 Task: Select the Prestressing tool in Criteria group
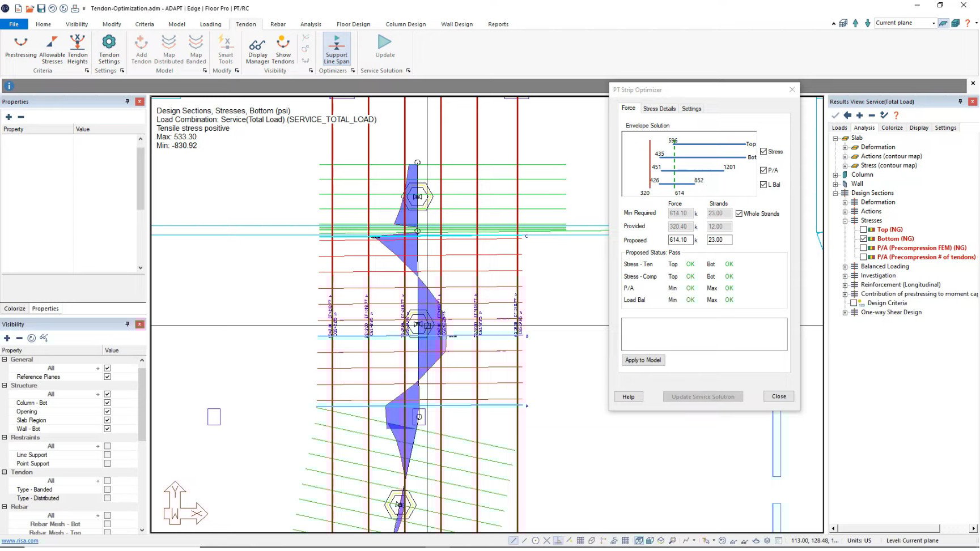coord(20,48)
